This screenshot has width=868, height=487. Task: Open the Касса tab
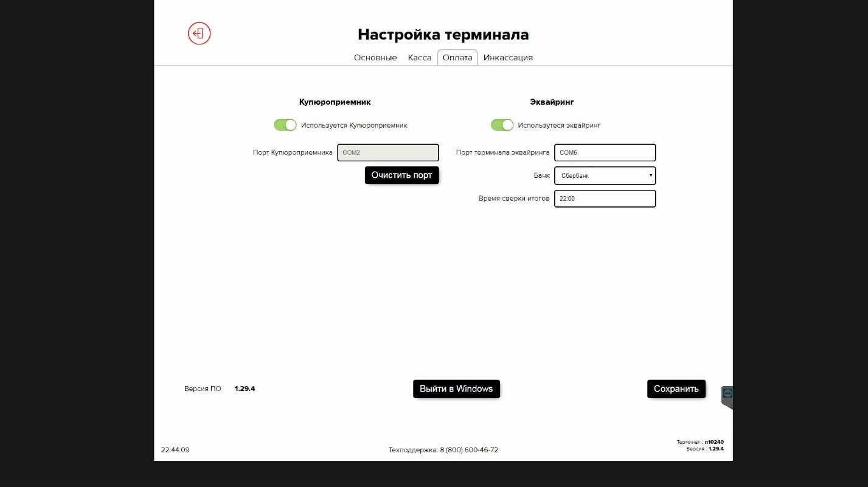tap(420, 58)
